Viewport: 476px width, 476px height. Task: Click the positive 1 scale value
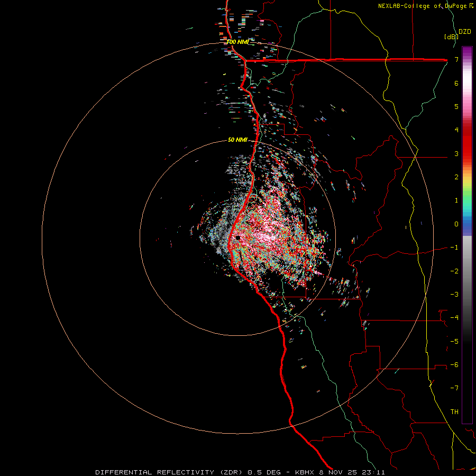coord(456,200)
